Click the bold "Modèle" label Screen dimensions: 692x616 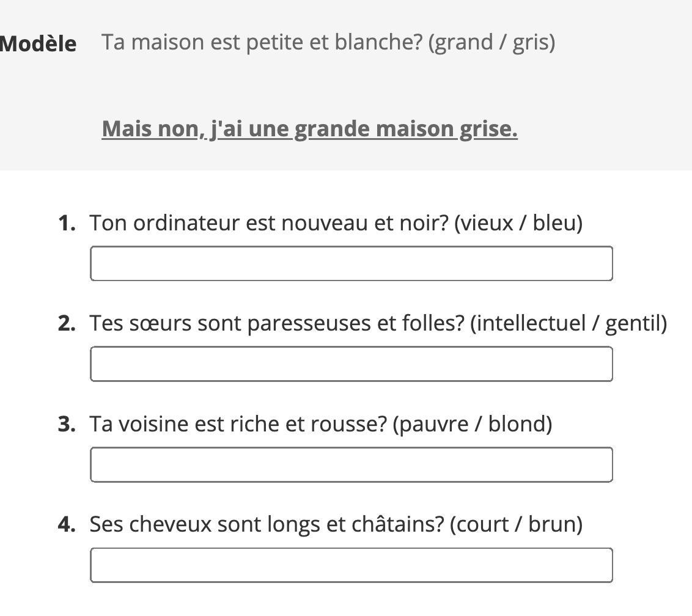tap(39, 44)
